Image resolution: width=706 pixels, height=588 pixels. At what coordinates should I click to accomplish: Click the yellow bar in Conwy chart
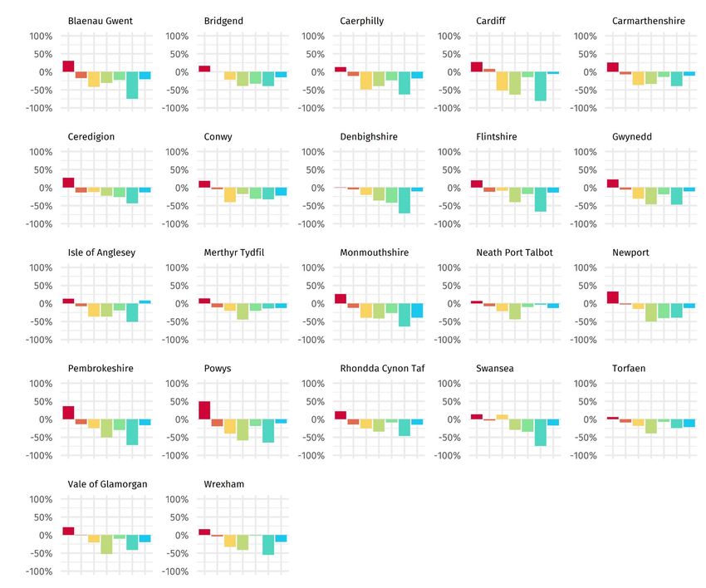(230, 195)
